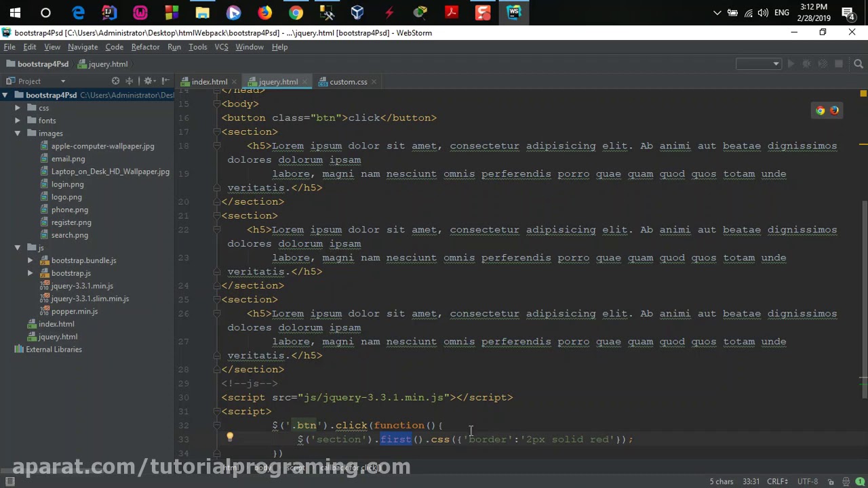The image size is (868, 488).
Task: Launch Firefox from Windows taskbar
Action: 264,12
